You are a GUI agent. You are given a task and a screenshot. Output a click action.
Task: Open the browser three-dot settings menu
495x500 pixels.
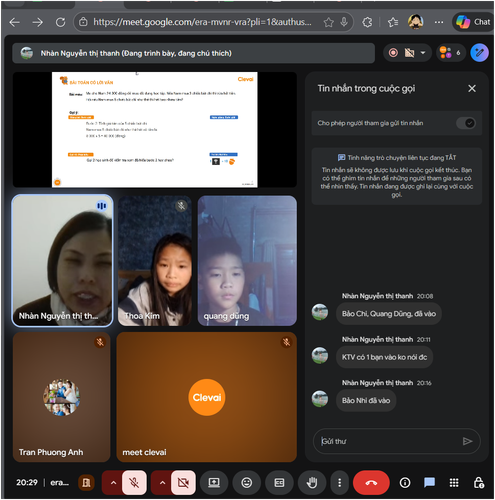click(439, 22)
